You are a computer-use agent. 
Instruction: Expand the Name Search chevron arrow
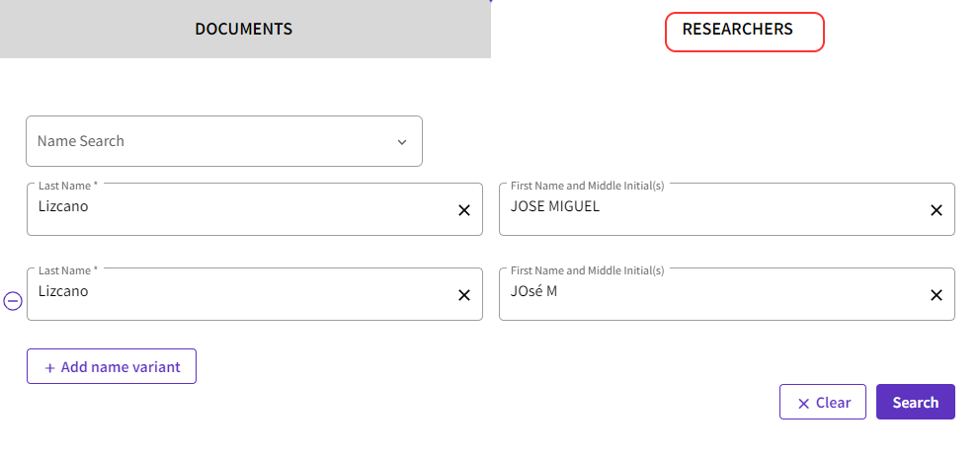[402, 142]
